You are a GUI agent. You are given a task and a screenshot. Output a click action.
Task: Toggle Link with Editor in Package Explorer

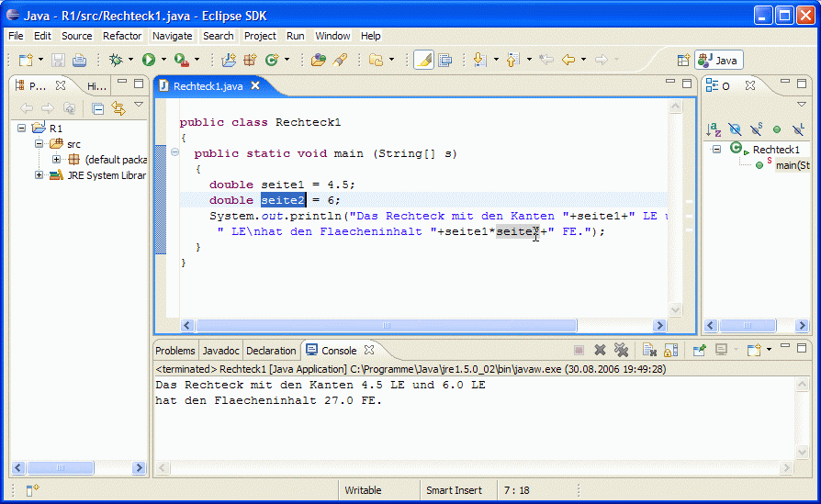click(118, 108)
